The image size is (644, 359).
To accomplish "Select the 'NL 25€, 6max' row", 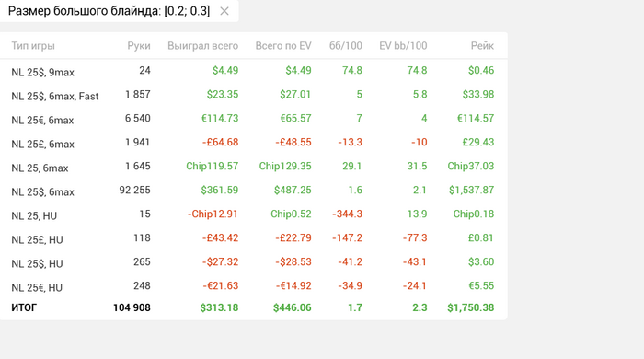I will tap(253, 119).
